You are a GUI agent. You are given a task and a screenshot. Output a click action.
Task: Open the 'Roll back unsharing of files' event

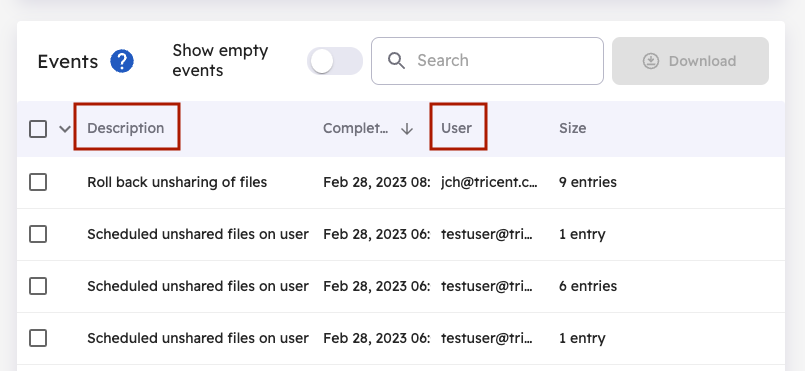click(x=177, y=182)
